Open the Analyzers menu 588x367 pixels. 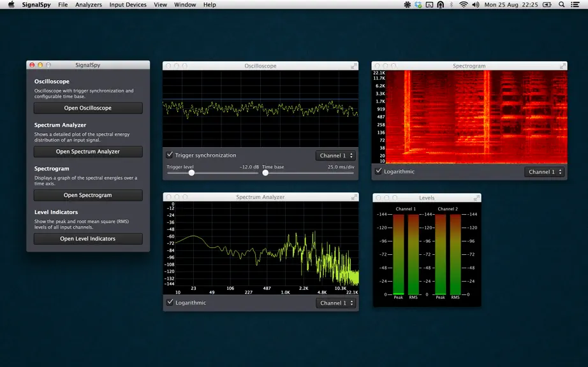pyautogui.click(x=89, y=4)
